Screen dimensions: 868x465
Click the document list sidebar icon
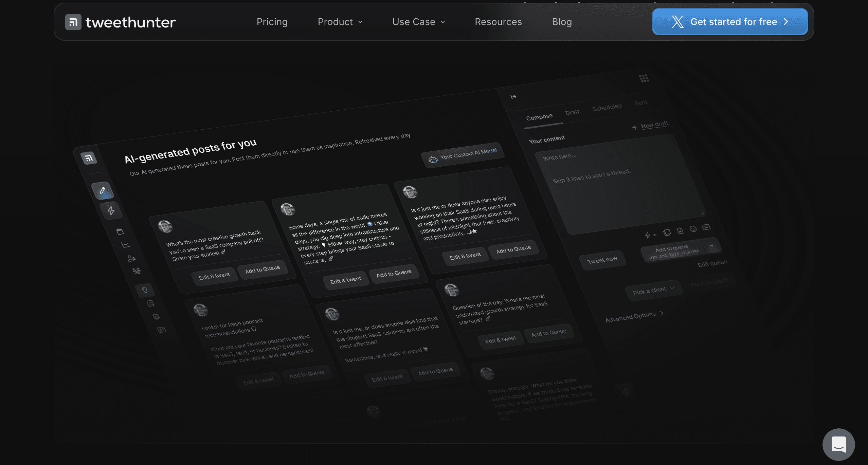pos(150,303)
